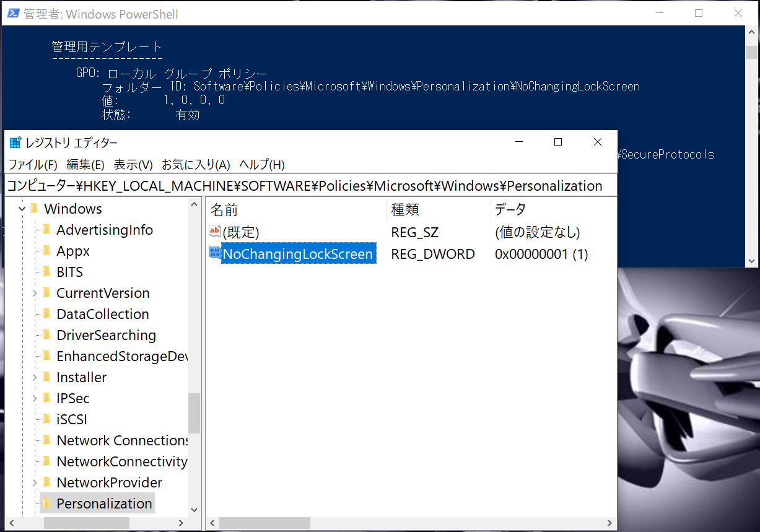
Task: Click the Appx folder icon
Action: point(47,251)
